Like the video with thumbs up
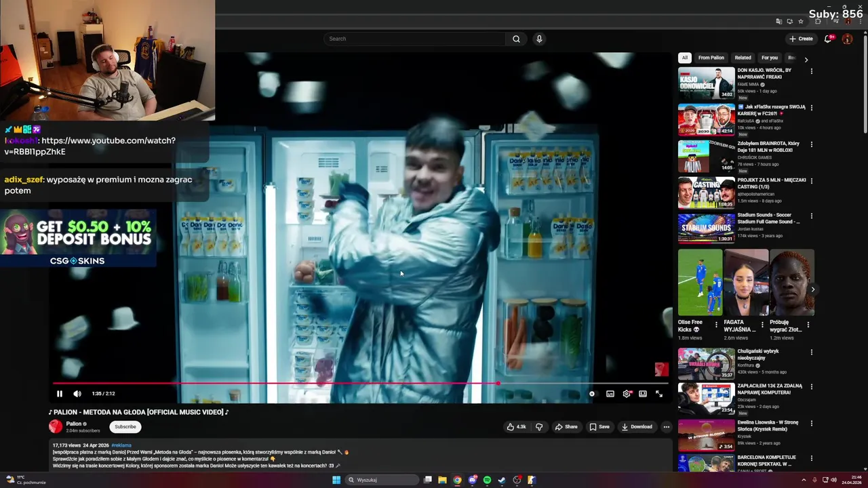The width and height of the screenshot is (868, 488). pyautogui.click(x=516, y=427)
